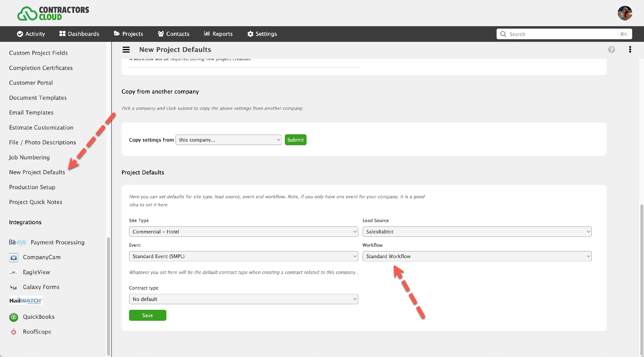Viewport: 644px width, 357px height.
Task: Click the Contractors Cloud logo
Action: (53, 13)
